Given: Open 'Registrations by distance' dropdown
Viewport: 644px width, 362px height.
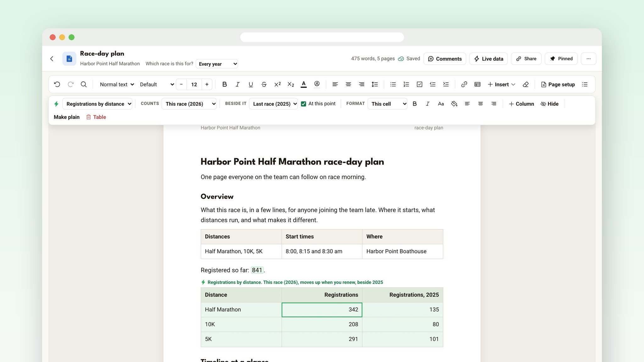Looking at the screenshot, I should [97, 104].
